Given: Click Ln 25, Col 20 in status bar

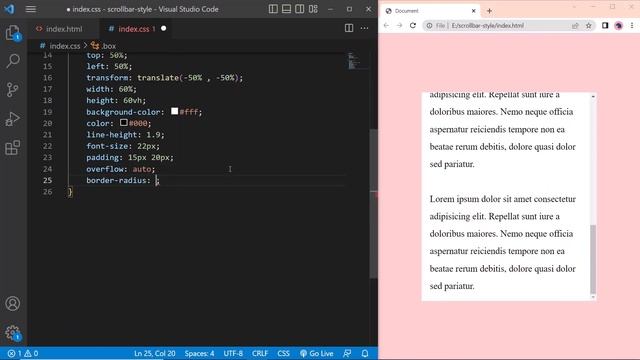Looking at the screenshot, I should 154,353.
